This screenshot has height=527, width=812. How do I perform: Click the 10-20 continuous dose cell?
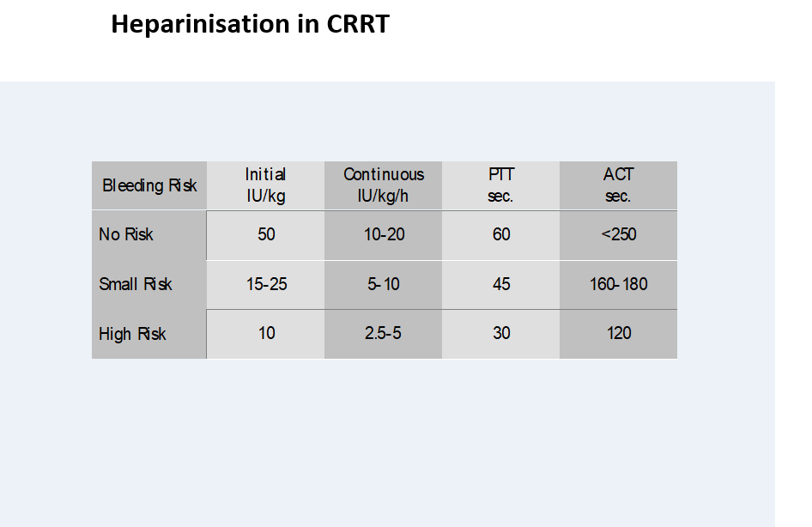tap(384, 234)
